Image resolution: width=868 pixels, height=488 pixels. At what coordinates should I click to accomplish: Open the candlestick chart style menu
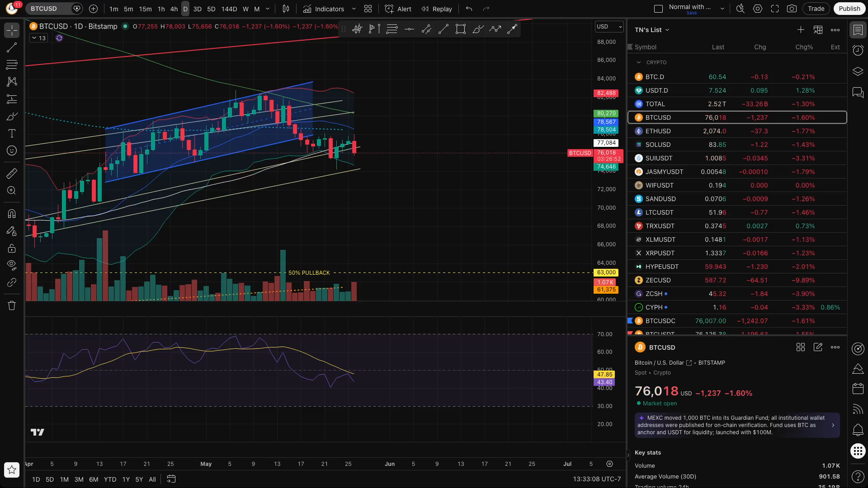(286, 9)
